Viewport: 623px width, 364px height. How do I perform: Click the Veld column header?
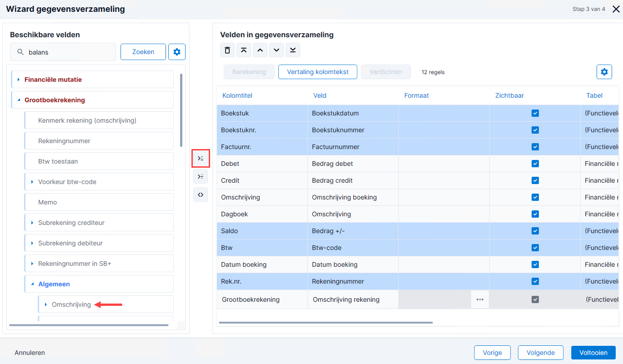click(x=320, y=95)
